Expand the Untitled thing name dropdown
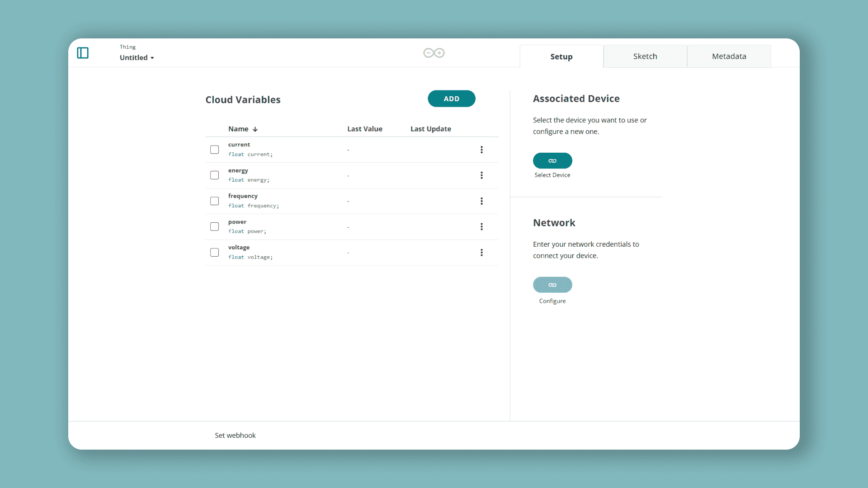The height and width of the screenshot is (488, 868). 137,58
